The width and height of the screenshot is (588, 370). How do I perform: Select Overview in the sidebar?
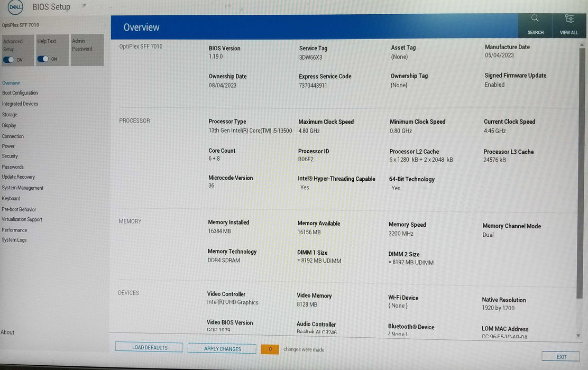click(11, 83)
